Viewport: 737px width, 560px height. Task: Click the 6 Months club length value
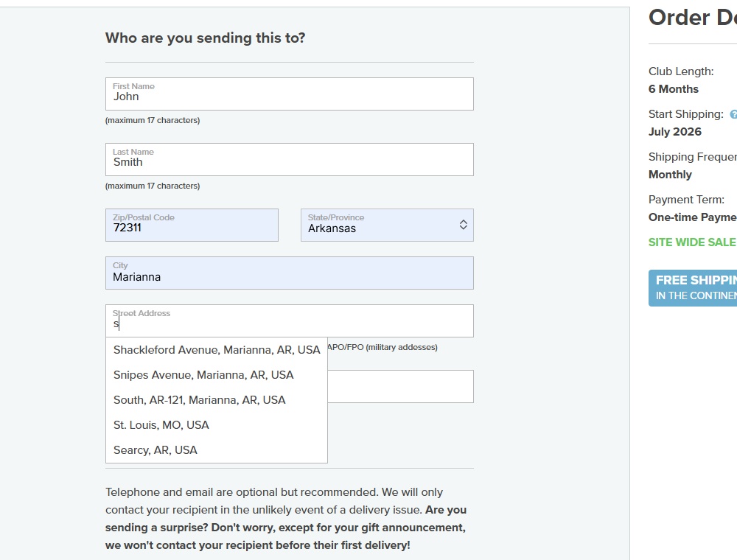(x=674, y=89)
